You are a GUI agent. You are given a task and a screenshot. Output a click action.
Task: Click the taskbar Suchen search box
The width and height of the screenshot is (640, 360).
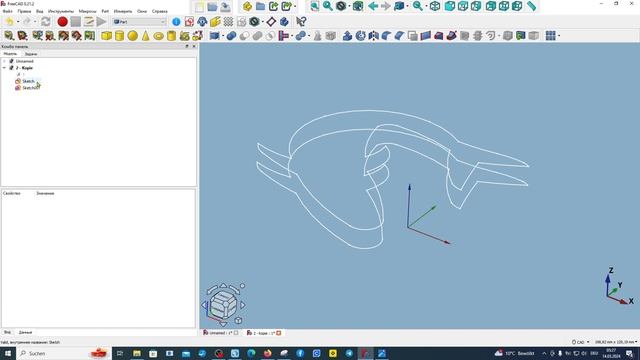click(63, 353)
